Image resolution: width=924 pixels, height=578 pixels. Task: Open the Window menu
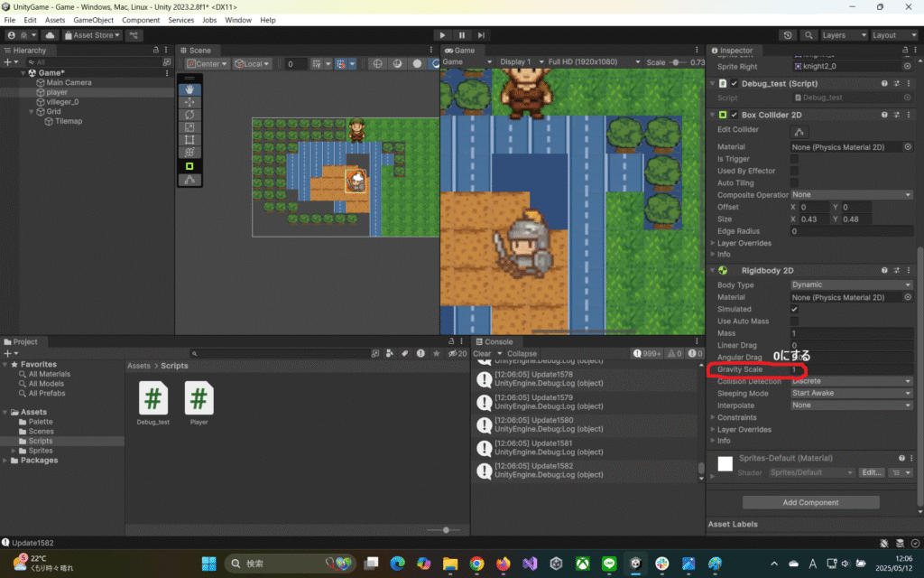point(238,20)
